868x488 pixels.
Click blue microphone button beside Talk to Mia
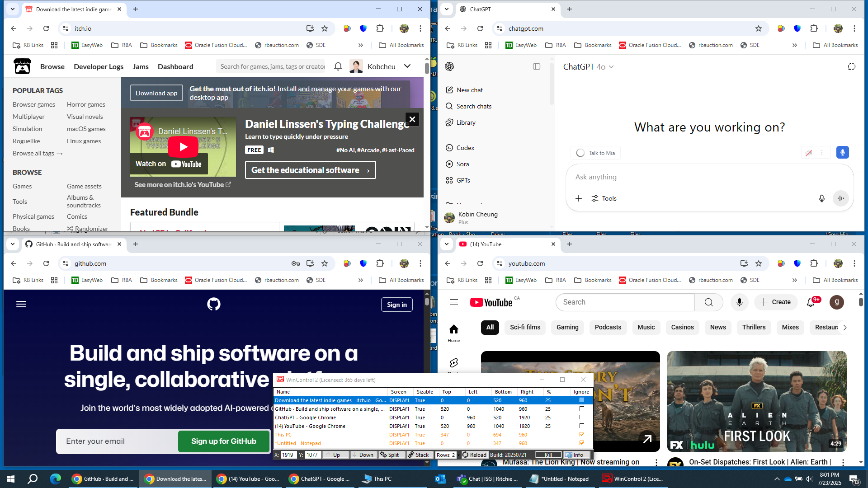tap(843, 153)
